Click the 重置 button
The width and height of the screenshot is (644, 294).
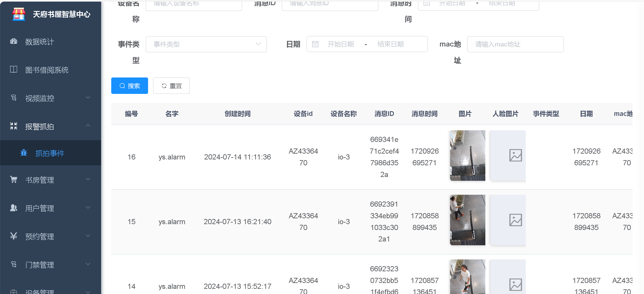click(171, 86)
